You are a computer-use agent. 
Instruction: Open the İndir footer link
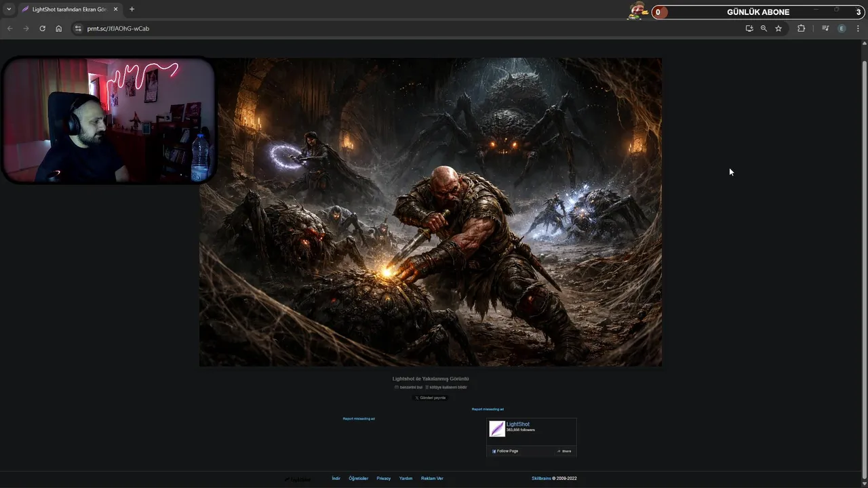[336, 479]
